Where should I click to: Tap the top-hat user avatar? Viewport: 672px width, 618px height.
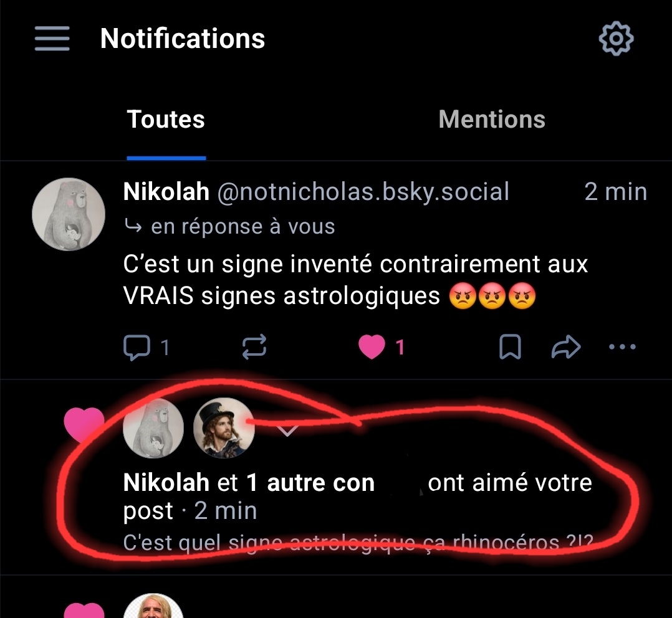coord(224,428)
